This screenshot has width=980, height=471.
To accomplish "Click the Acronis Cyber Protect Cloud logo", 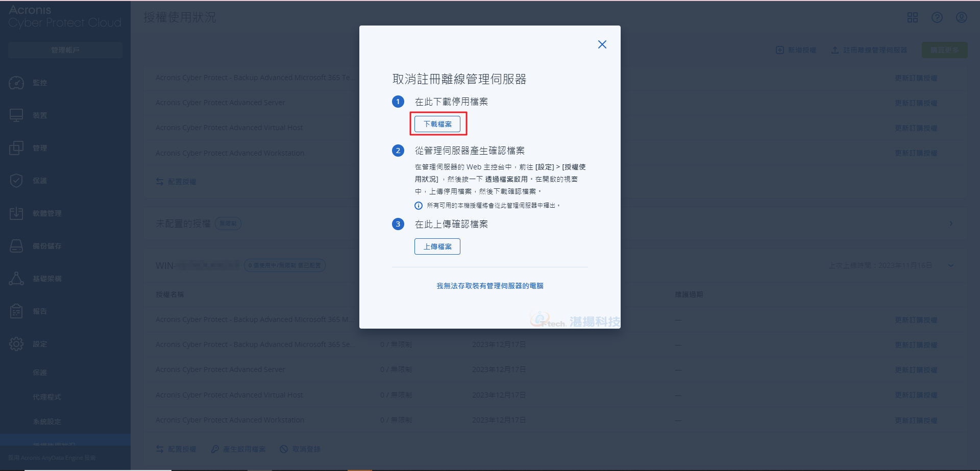I will pos(65,16).
